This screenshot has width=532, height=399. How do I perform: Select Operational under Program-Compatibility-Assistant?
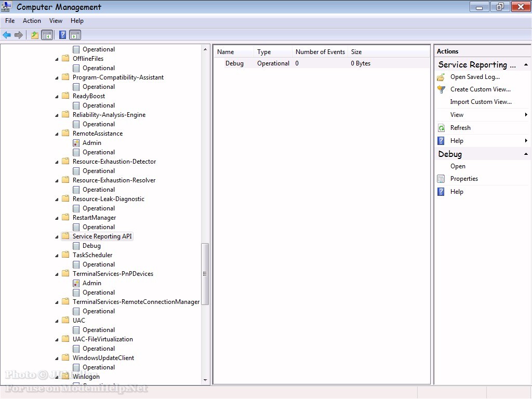(x=99, y=87)
